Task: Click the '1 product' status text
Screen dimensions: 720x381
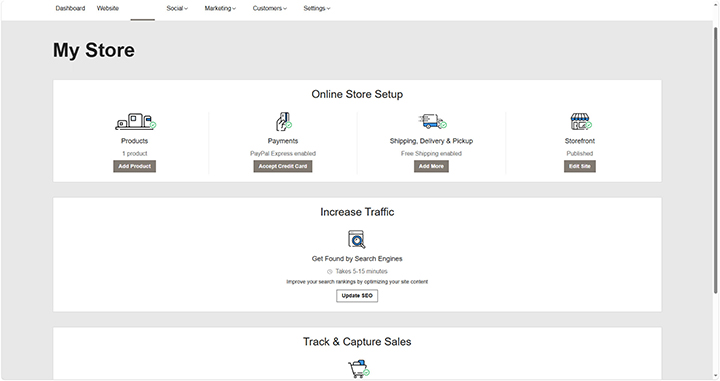Action: pyautogui.click(x=135, y=153)
